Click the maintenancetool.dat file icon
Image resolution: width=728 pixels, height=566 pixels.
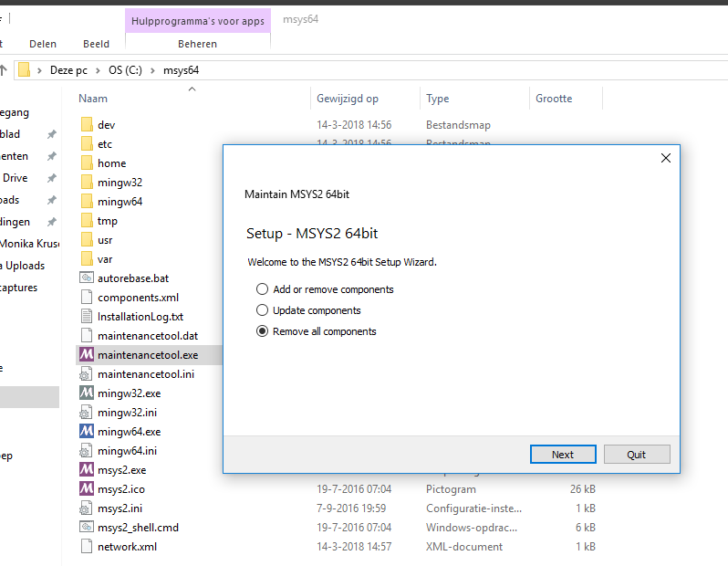click(x=87, y=335)
